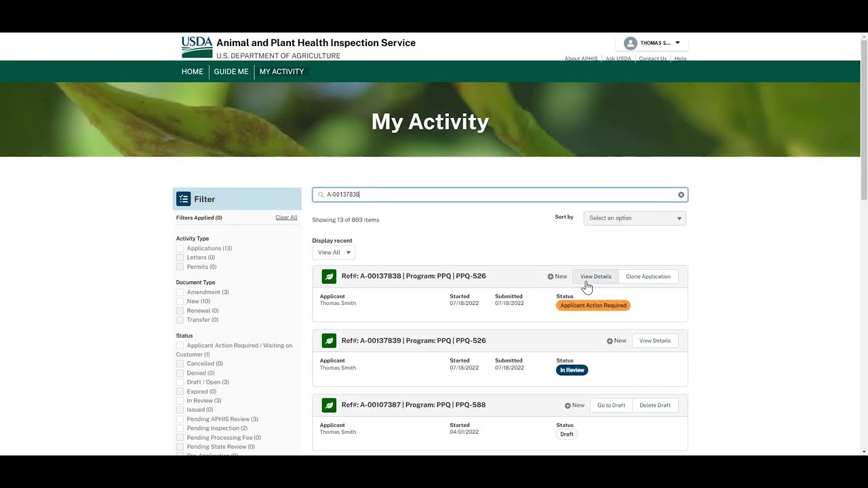Screen dimensions: 868x488
Task: Click the Filter panel icon
Action: (x=184, y=199)
